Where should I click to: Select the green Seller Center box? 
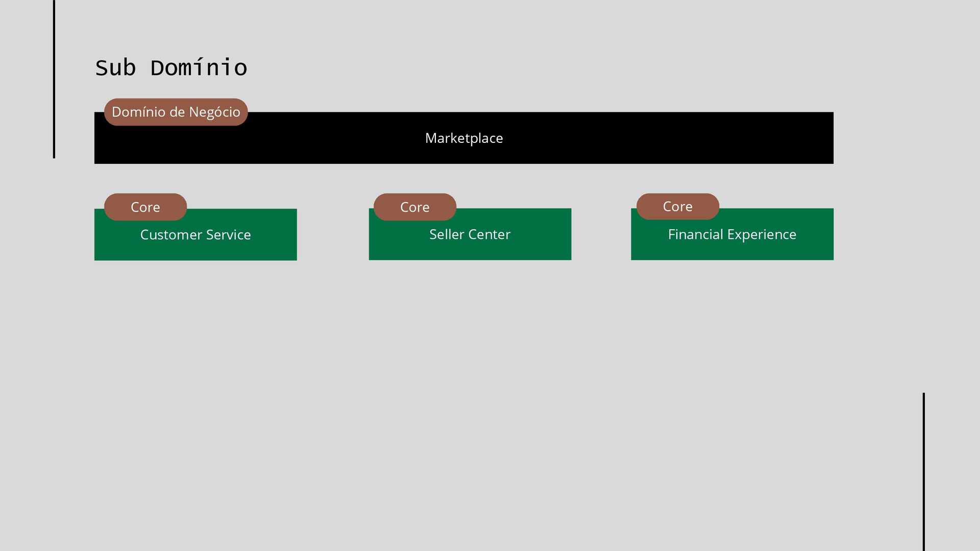pyautogui.click(x=470, y=234)
